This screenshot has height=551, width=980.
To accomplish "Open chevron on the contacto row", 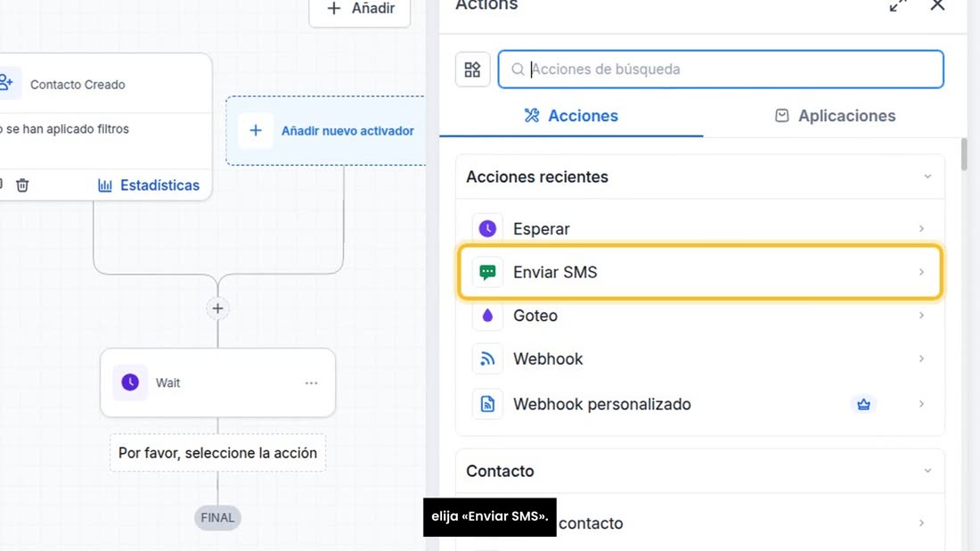I will pos(921,522).
